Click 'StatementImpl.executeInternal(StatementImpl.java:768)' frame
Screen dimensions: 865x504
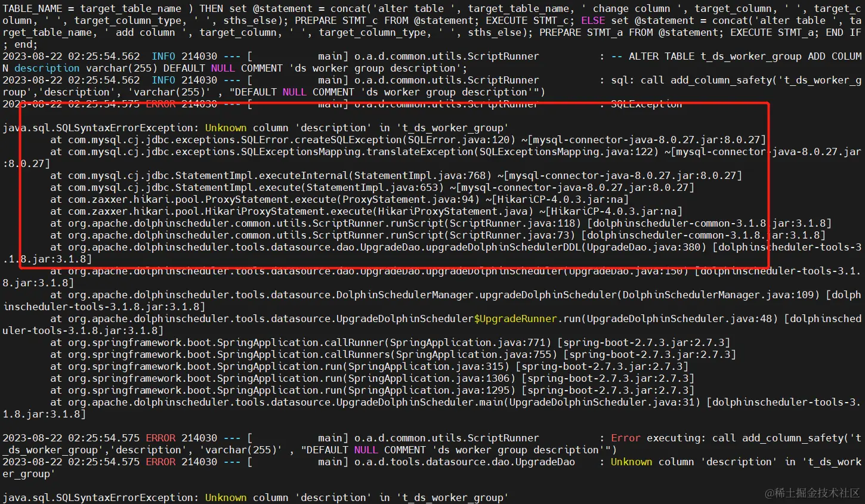coord(333,175)
